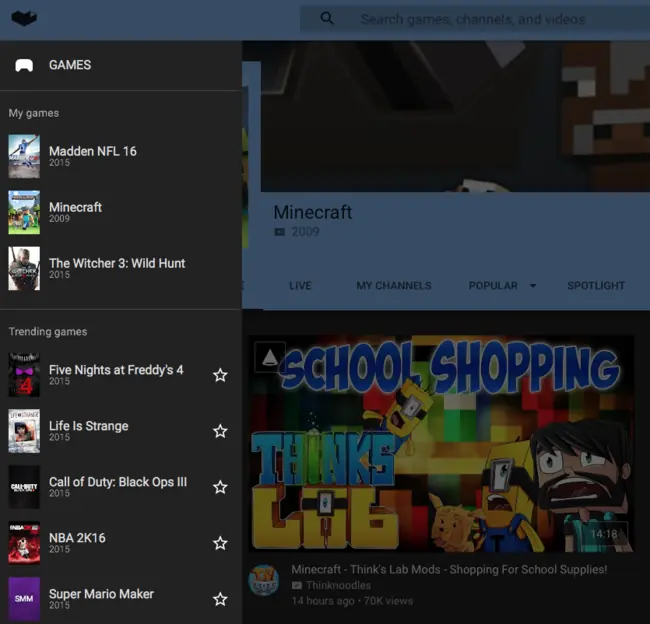Viewport: 650px width, 624px height.
Task: Click the Minecraft banner image
Action: (x=455, y=117)
